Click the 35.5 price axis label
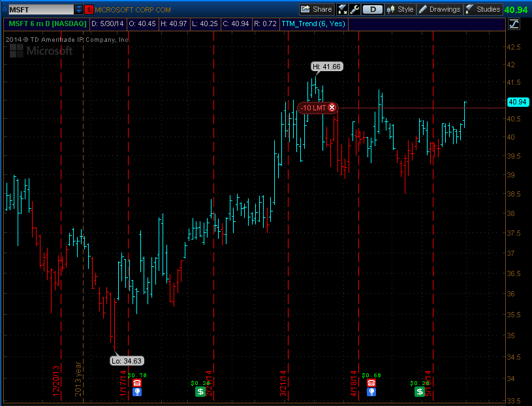 (513, 315)
